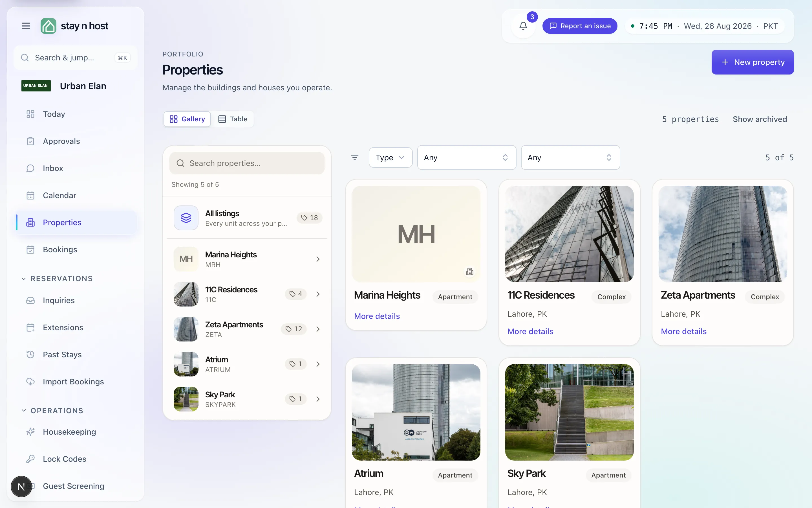Image resolution: width=812 pixels, height=508 pixels.
Task: Go to Today in sidebar
Action: pos(76,114)
